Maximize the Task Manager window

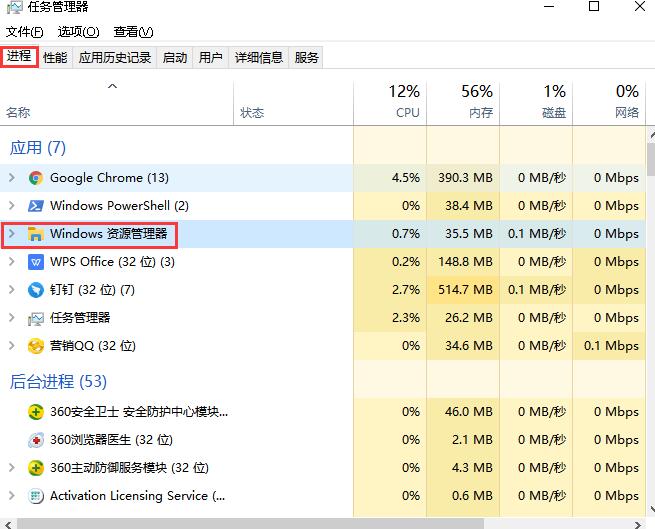point(594,6)
